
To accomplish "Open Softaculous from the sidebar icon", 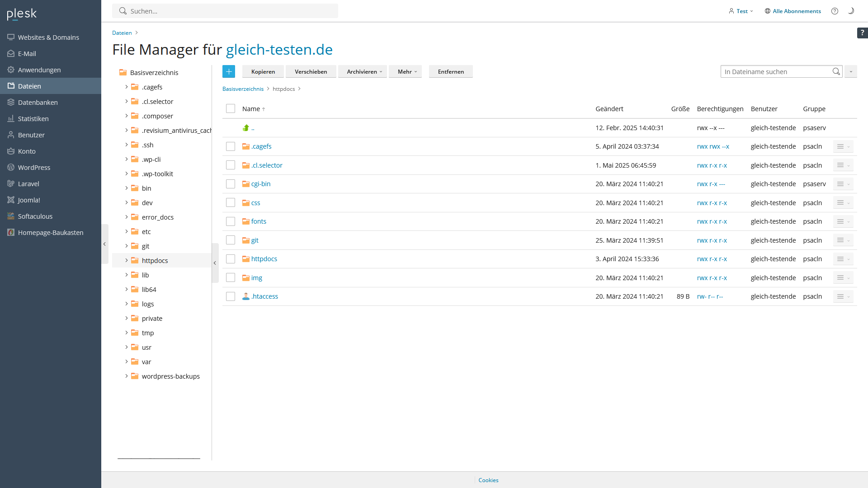I will pos(10,216).
